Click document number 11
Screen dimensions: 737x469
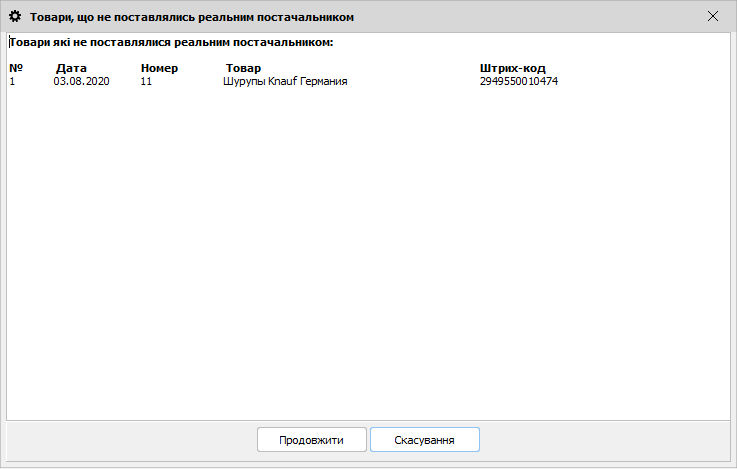tap(146, 82)
